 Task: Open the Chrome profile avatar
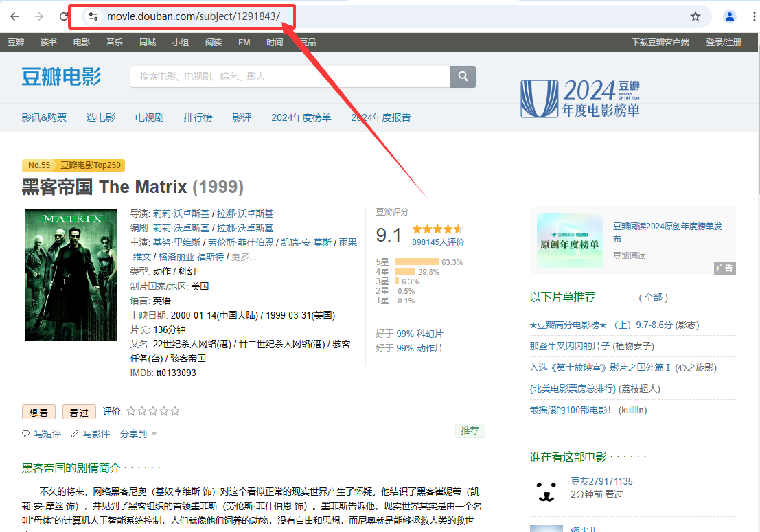pyautogui.click(x=730, y=16)
